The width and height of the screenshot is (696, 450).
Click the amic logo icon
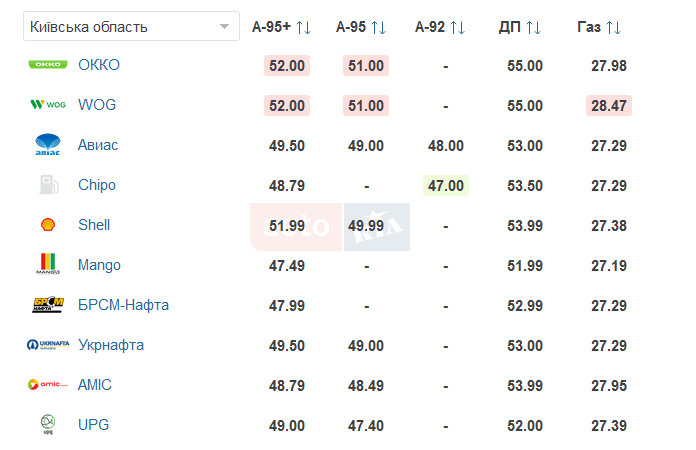click(x=48, y=384)
